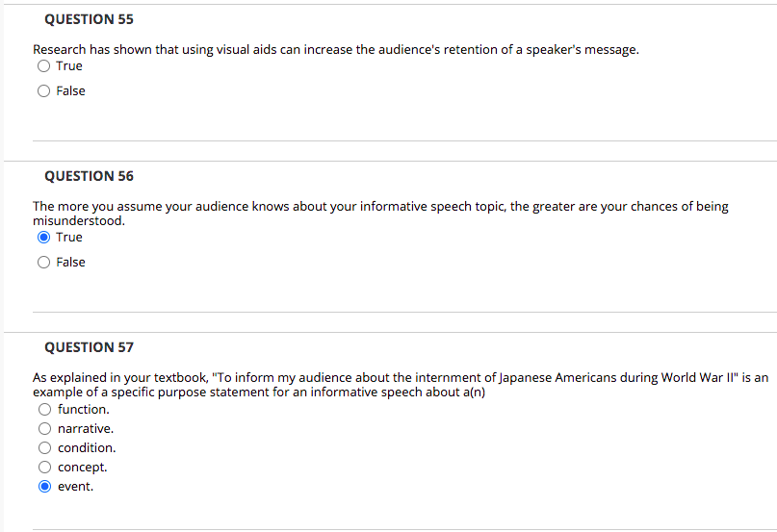This screenshot has height=532, width=777.
Task: Click the QUESTION 57 heading
Action: (89, 347)
